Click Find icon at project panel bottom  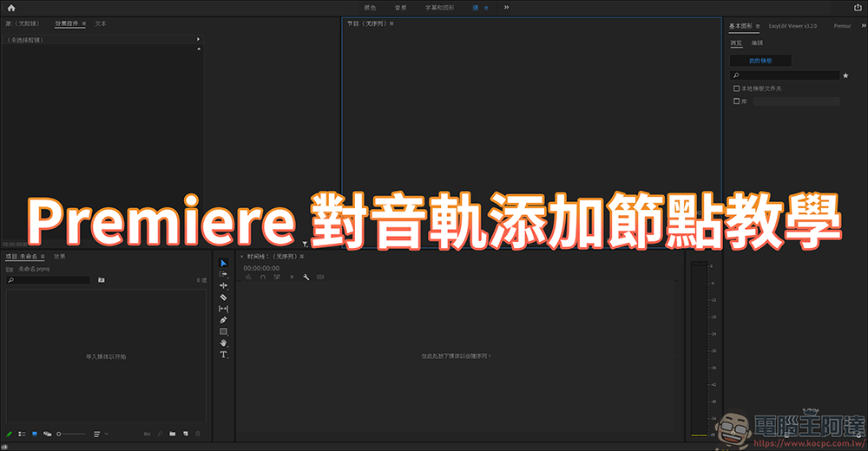click(x=160, y=434)
